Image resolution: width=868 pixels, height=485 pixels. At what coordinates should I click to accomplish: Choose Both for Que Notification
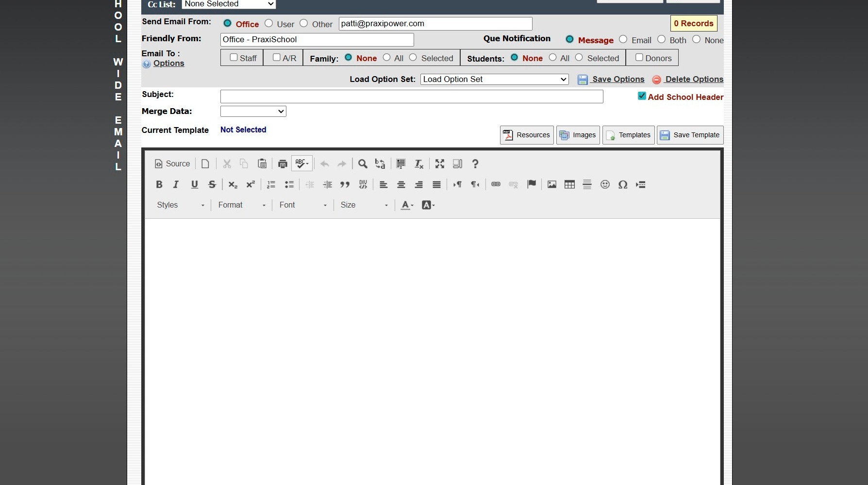click(x=661, y=39)
